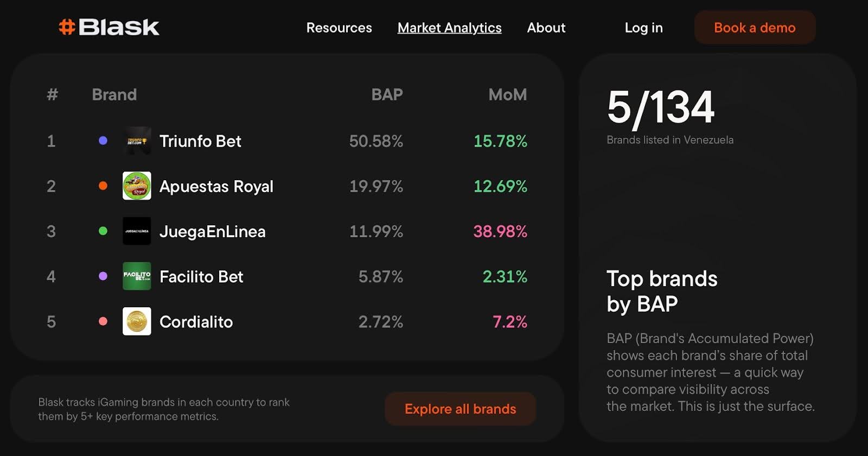Open the Cordialito brand name
The height and width of the screenshot is (456, 868).
pos(196,322)
